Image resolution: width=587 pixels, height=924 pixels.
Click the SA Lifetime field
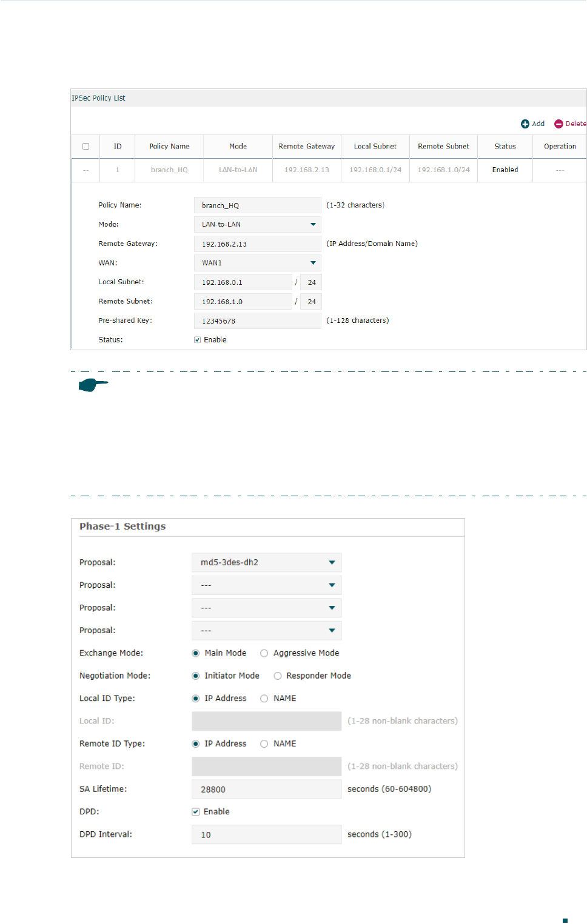point(266,789)
